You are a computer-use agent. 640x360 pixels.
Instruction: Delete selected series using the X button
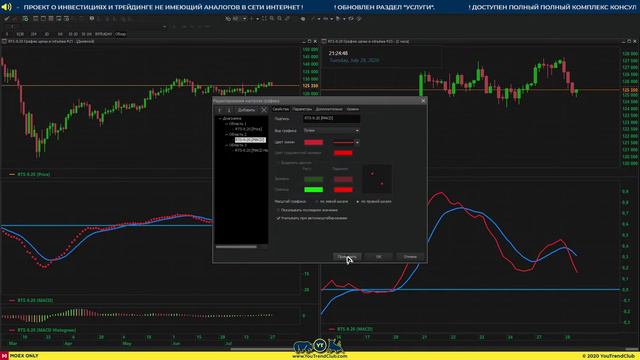coord(264,110)
